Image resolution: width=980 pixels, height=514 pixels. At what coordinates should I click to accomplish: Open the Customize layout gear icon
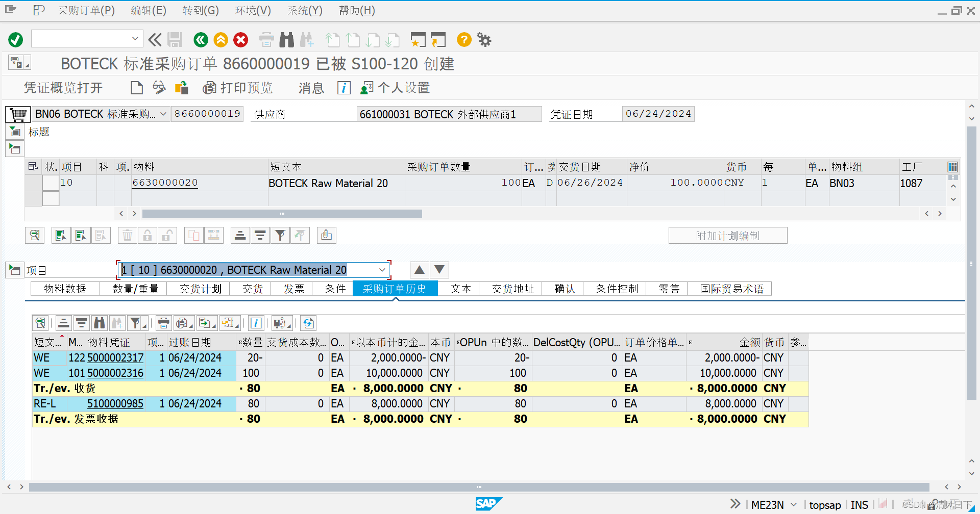click(x=484, y=40)
